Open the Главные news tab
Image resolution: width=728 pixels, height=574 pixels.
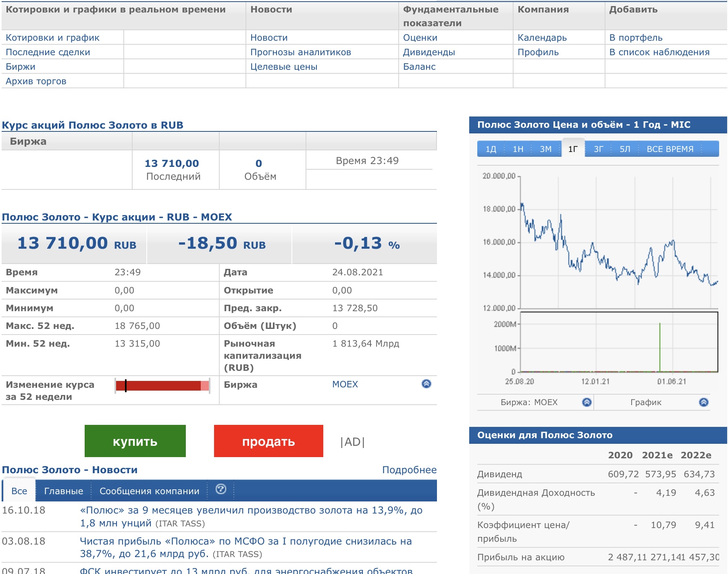point(63,491)
